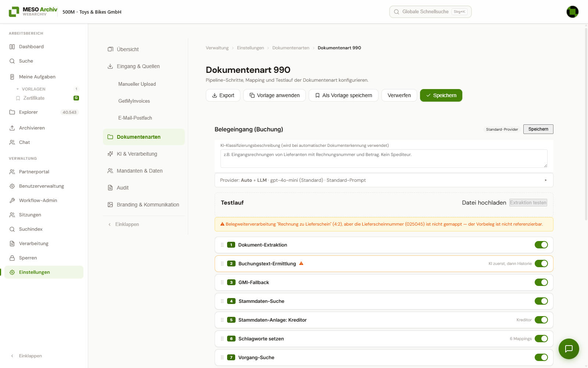Image resolution: width=588 pixels, height=368 pixels.
Task: Click the Standard-Provider label
Action: tap(502, 130)
